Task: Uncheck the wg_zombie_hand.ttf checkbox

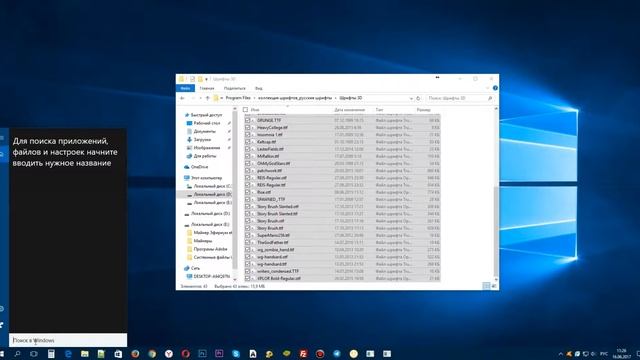Action: [248, 250]
